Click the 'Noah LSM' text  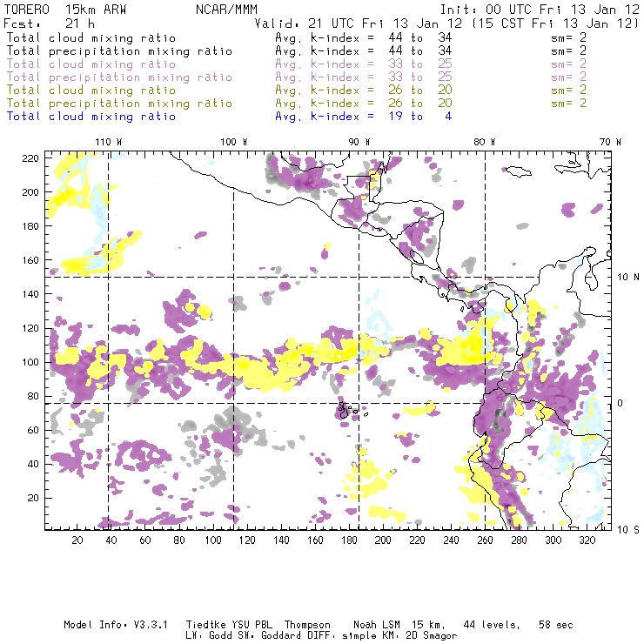(377, 625)
